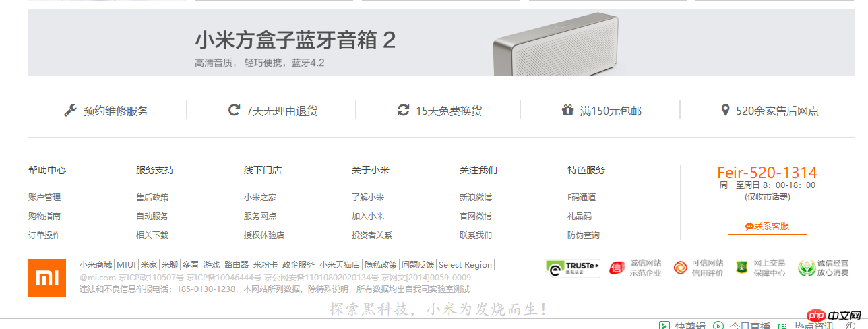The width and height of the screenshot is (868, 329).
Task: Click the 特色服务 column heading
Action: coord(586,170)
